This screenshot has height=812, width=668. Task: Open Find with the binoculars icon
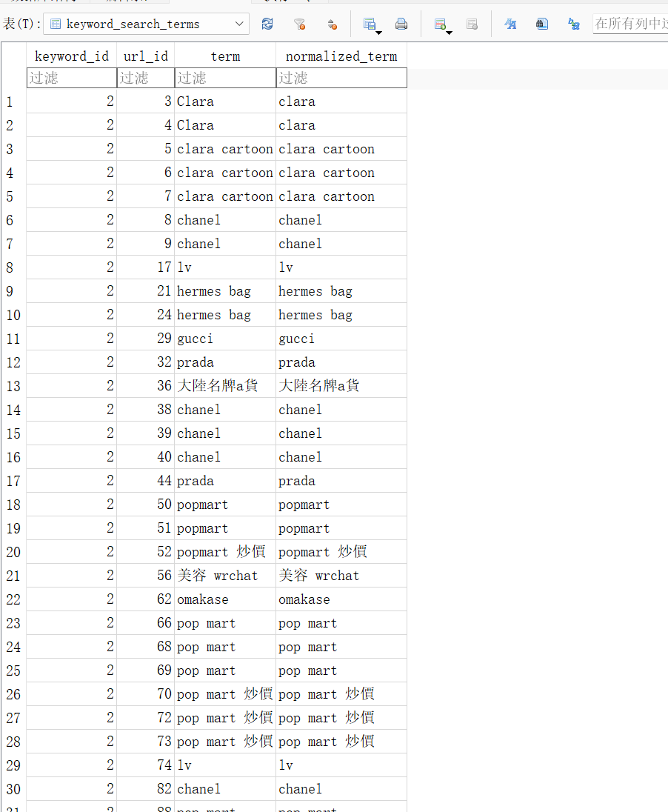pyautogui.click(x=542, y=24)
